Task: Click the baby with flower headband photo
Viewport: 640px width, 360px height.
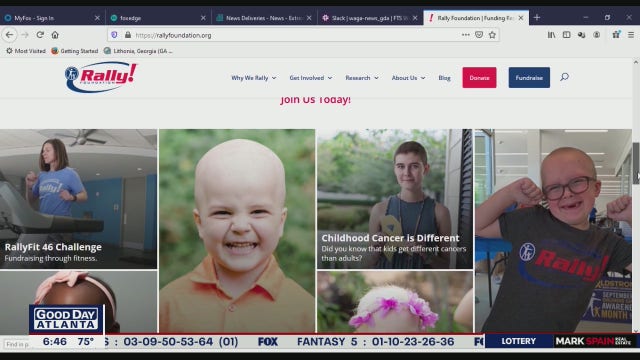Action: pyautogui.click(x=395, y=302)
